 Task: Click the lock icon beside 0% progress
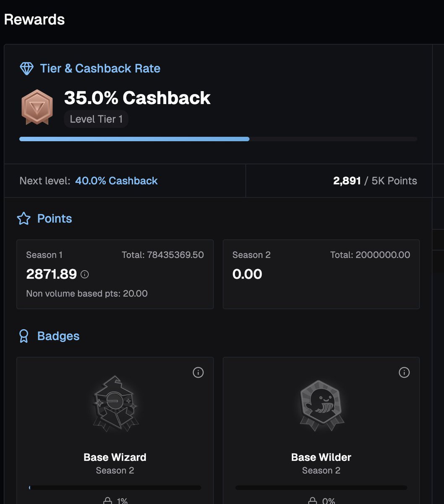click(x=313, y=501)
